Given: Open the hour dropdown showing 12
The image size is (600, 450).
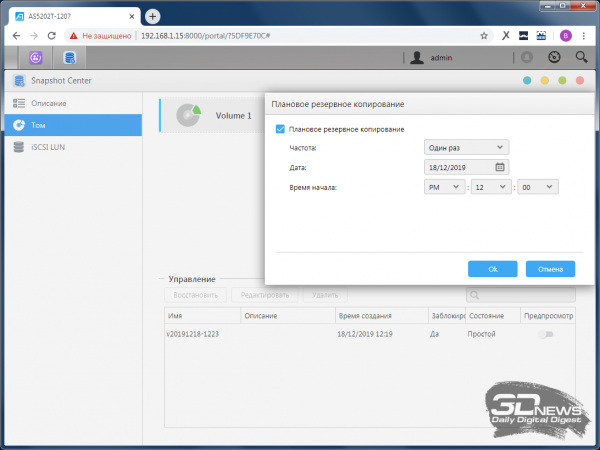Looking at the screenshot, I should coord(490,186).
